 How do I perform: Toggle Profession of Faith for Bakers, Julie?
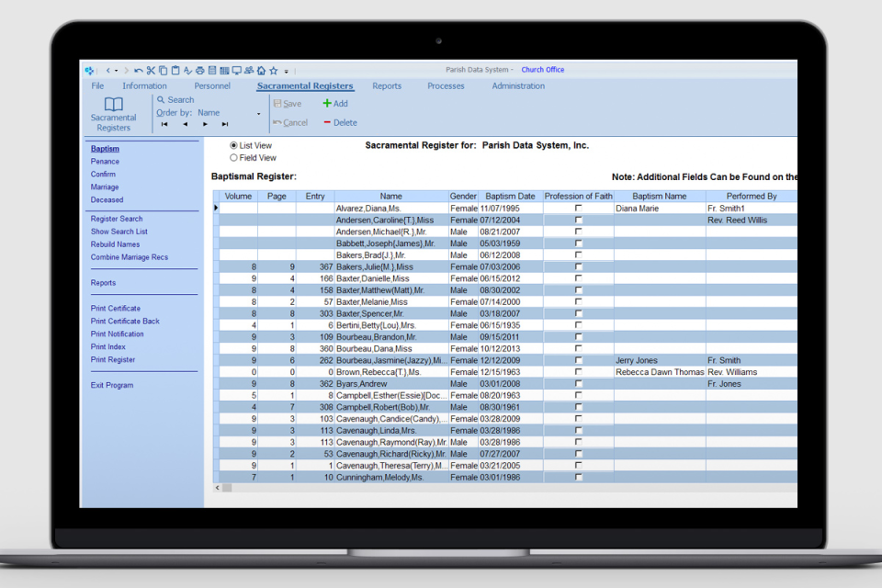click(578, 266)
